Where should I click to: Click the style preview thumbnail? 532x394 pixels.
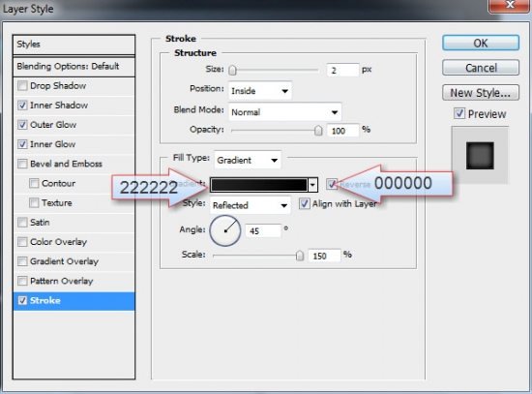[x=480, y=155]
